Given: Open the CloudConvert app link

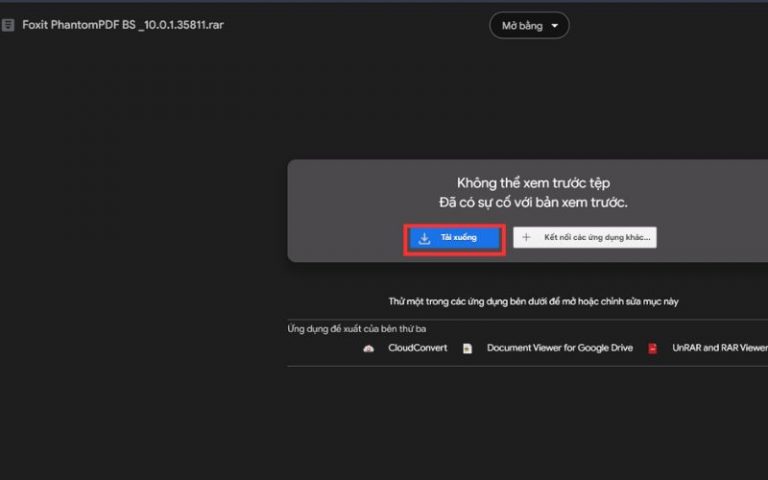Looking at the screenshot, I should (409, 348).
